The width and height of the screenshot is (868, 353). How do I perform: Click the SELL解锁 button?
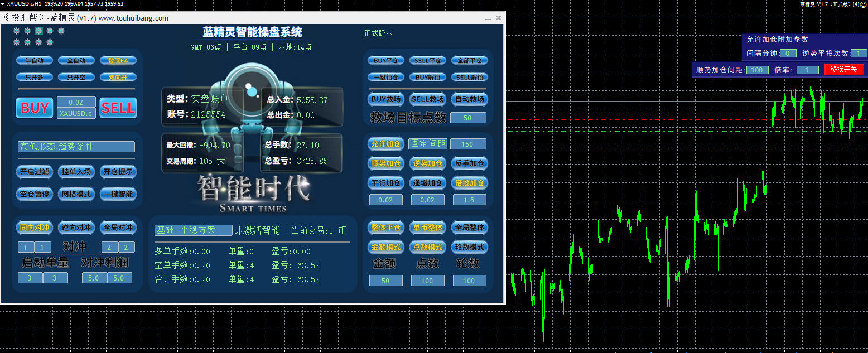click(469, 77)
